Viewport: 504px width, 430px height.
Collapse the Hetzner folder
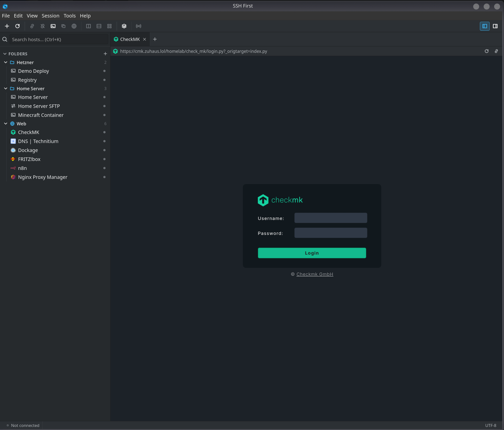point(5,62)
